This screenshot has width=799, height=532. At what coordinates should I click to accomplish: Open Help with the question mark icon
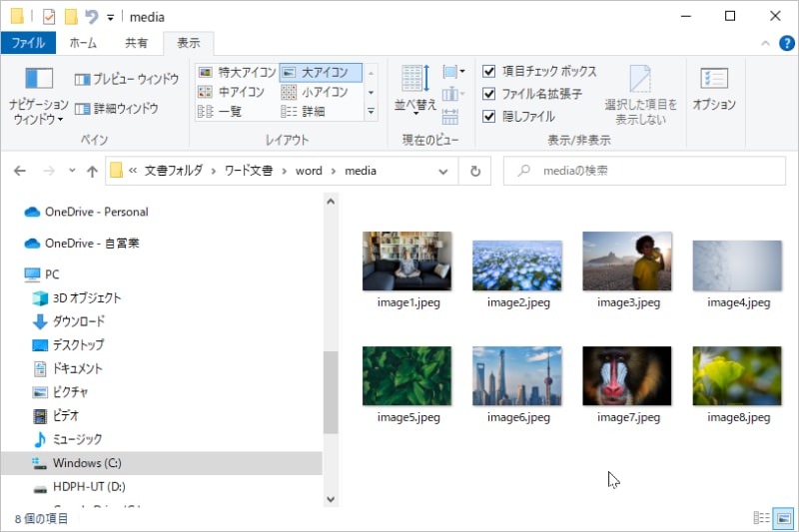(x=787, y=43)
